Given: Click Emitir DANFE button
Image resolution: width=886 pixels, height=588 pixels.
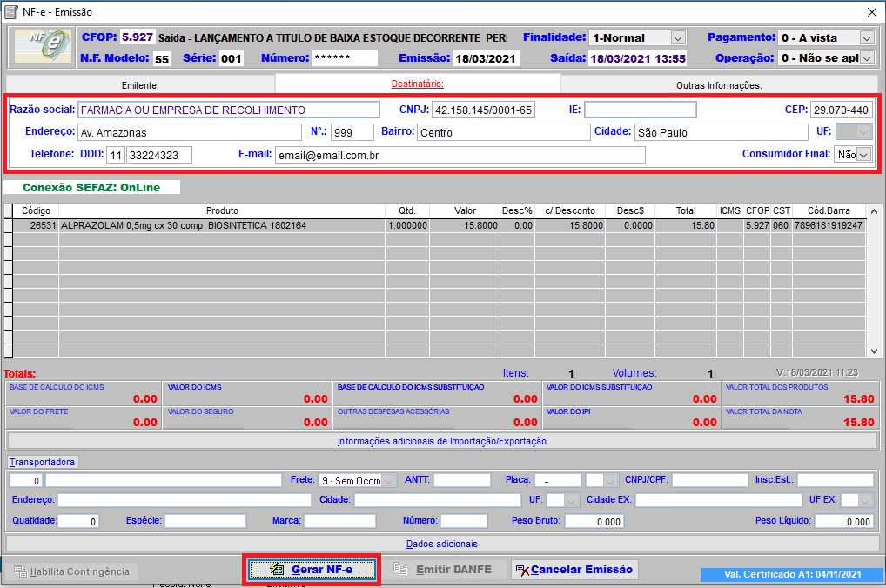Looking at the screenshot, I should coord(442,570).
